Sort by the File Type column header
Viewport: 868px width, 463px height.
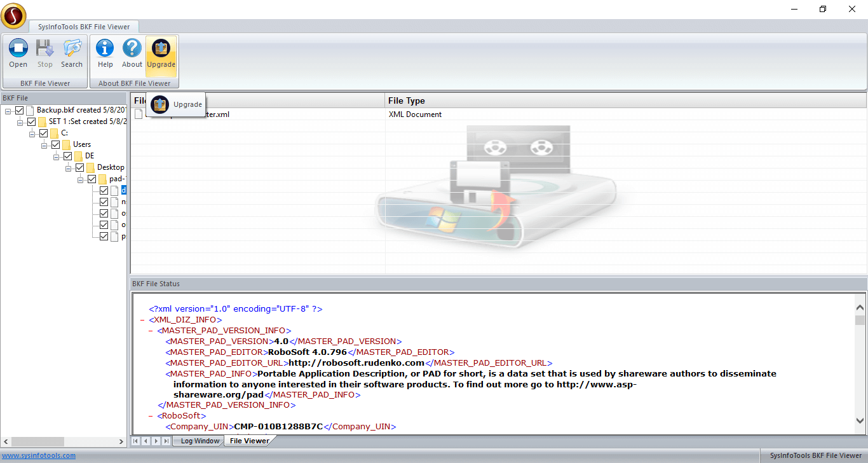click(625, 100)
